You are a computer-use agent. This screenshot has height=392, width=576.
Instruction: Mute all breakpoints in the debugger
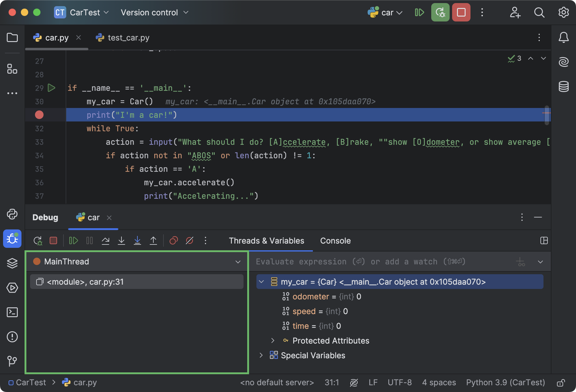(190, 240)
